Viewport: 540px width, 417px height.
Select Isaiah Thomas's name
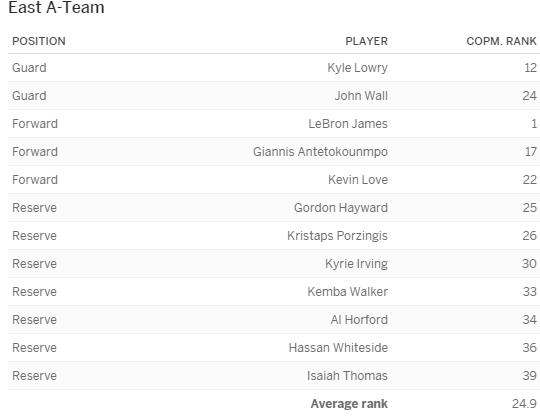[347, 376]
